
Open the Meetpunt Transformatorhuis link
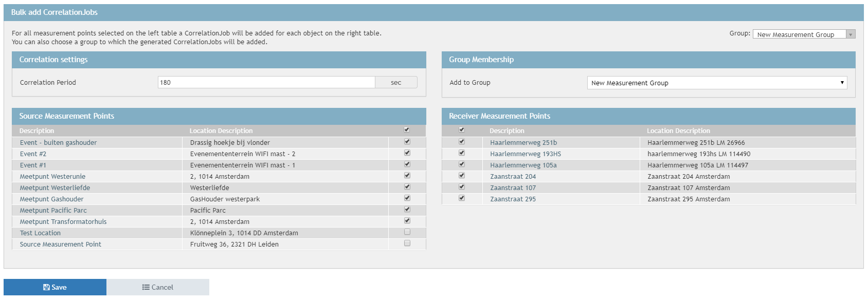pos(63,222)
